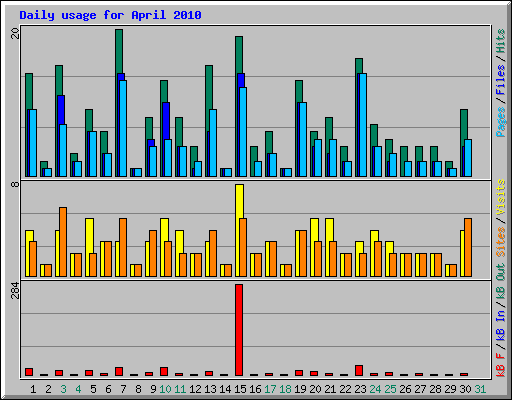Click day label "23" on the x-axis
The height and width of the screenshot is (400, 512).
[x=360, y=389]
